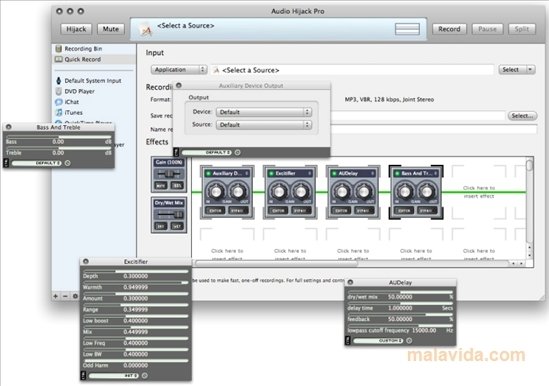Screen dimensions: 549x386
Task: Click the IN knob on Auxiliary Device effect
Action: 216,192
